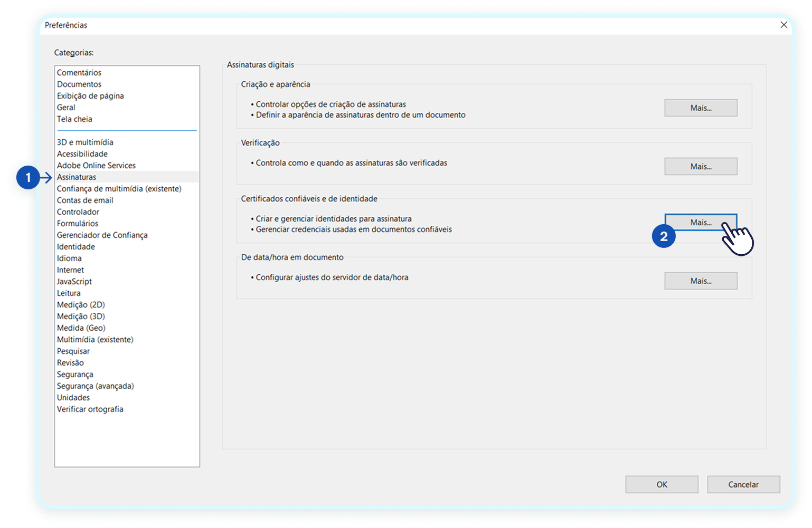812x528 pixels.
Task: Open Exibição de página preferences
Action: coord(90,96)
